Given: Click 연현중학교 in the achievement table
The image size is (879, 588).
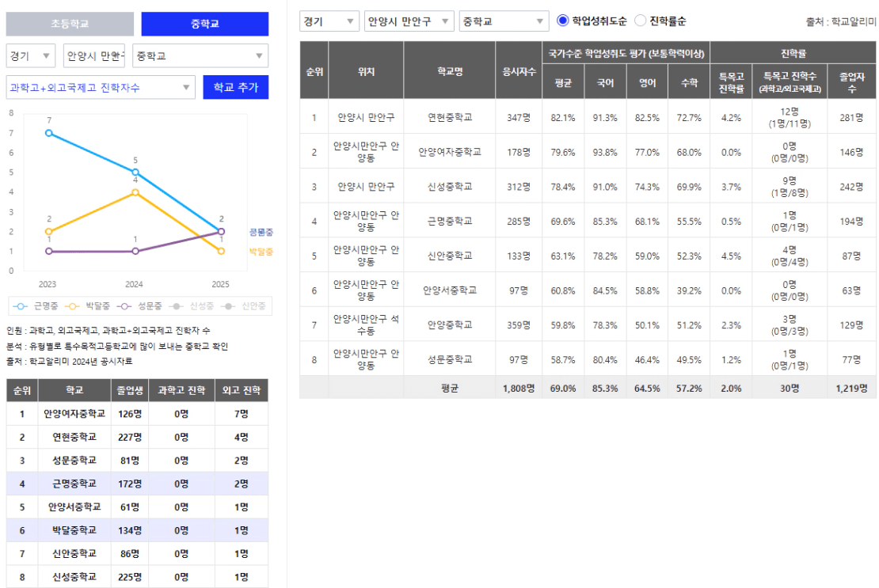Looking at the screenshot, I should (450, 117).
